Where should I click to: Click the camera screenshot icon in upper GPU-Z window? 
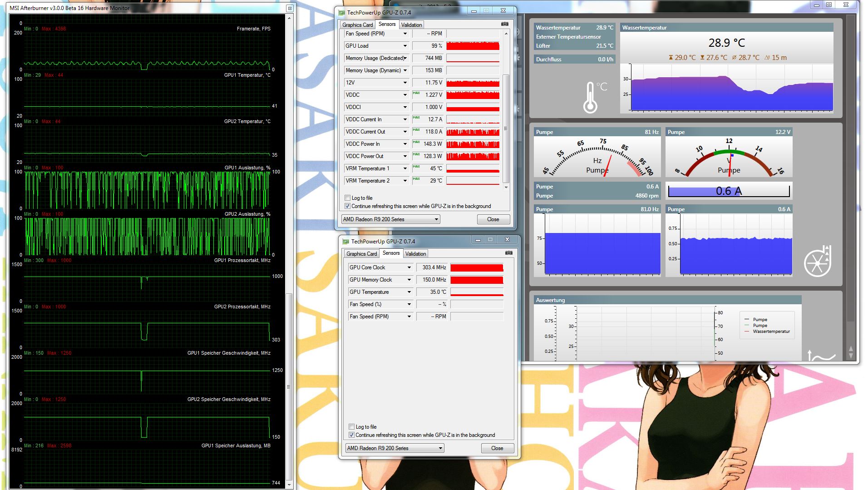click(x=504, y=24)
